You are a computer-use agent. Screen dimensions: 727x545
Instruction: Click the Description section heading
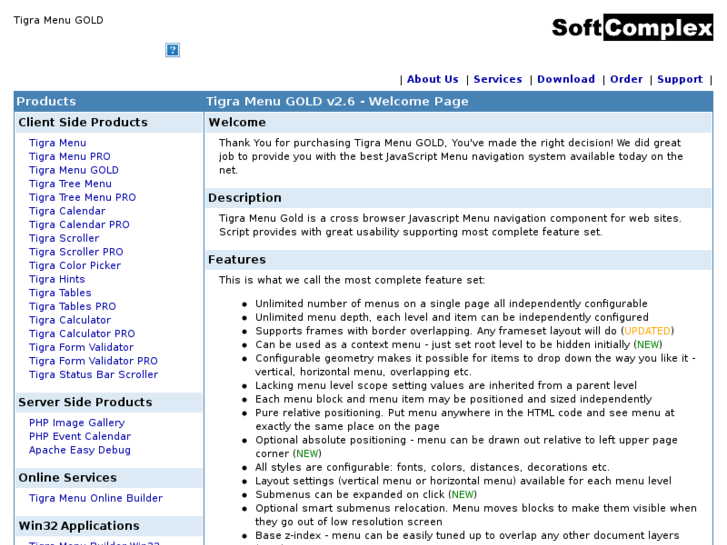[x=244, y=198]
